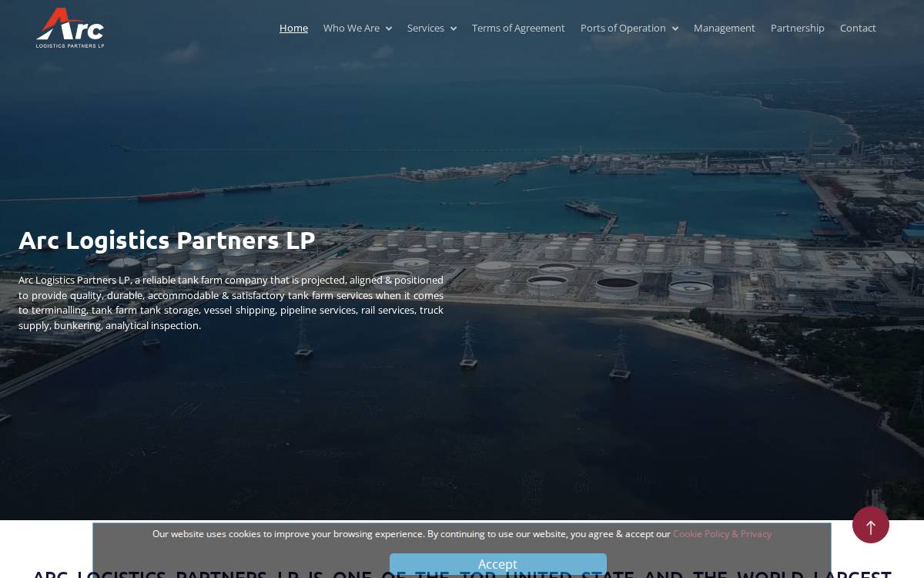Expand the Who We Are chevron
The image size is (924, 578).
tap(389, 29)
